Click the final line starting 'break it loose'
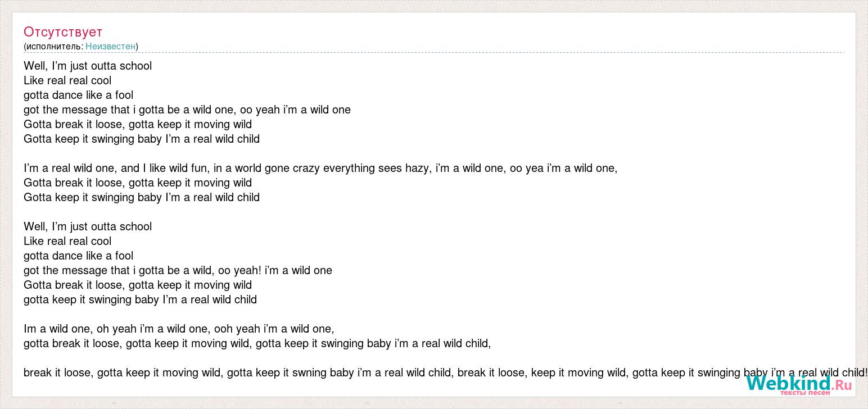The height and width of the screenshot is (409, 868). pyautogui.click(x=446, y=372)
